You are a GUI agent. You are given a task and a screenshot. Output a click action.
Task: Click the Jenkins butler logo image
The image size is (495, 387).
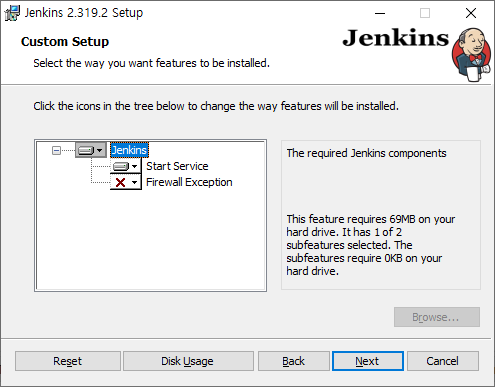[472, 55]
